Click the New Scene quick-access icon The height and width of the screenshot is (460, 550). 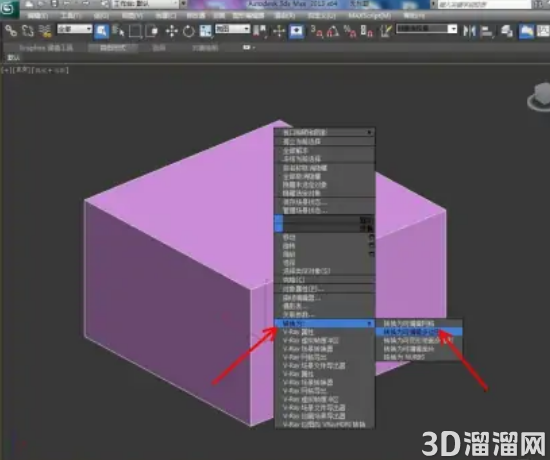29,4
